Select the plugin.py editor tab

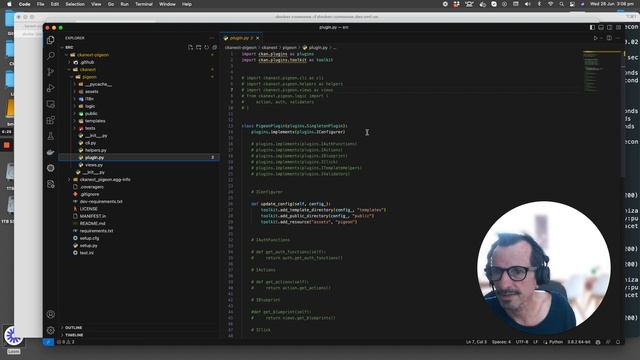point(242,38)
